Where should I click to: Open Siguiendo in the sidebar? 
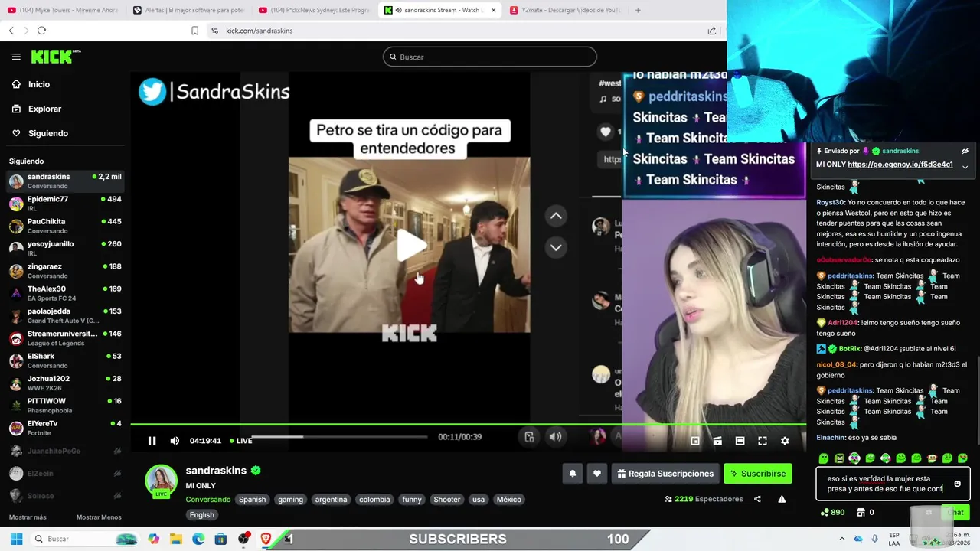click(47, 133)
